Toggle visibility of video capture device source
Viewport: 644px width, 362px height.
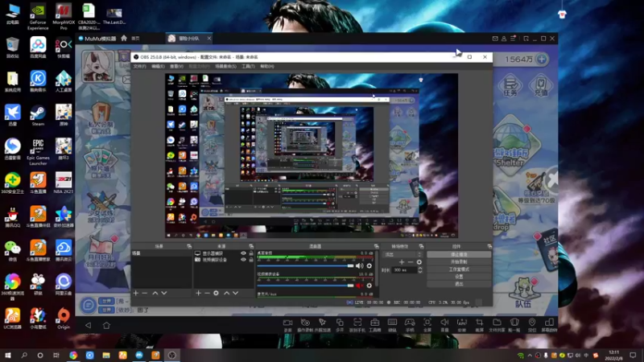pyautogui.click(x=243, y=259)
